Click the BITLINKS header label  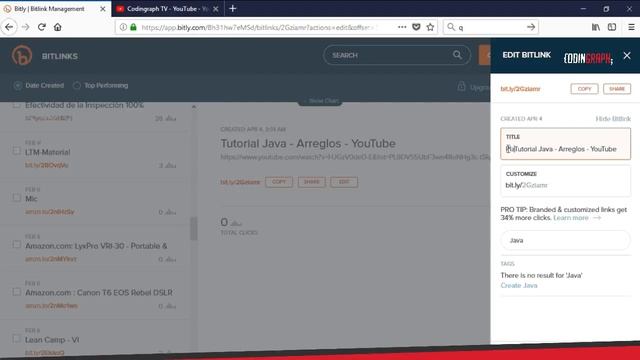(60, 56)
